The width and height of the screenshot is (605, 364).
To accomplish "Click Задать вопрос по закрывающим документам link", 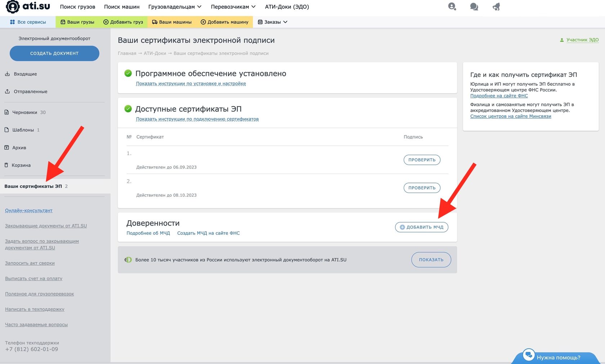I will (x=42, y=244).
